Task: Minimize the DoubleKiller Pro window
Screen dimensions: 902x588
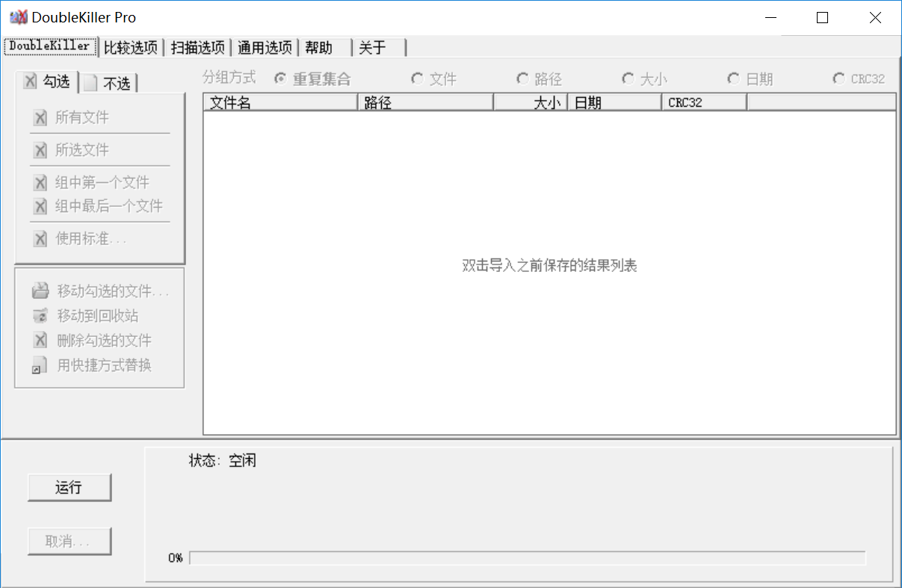Action: click(x=770, y=18)
